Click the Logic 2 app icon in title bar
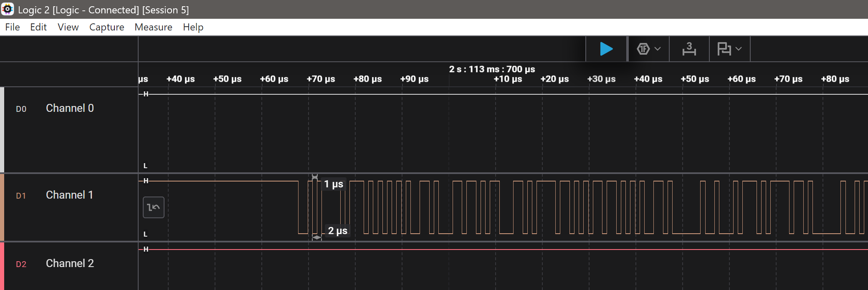This screenshot has width=868, height=290. 8,9
